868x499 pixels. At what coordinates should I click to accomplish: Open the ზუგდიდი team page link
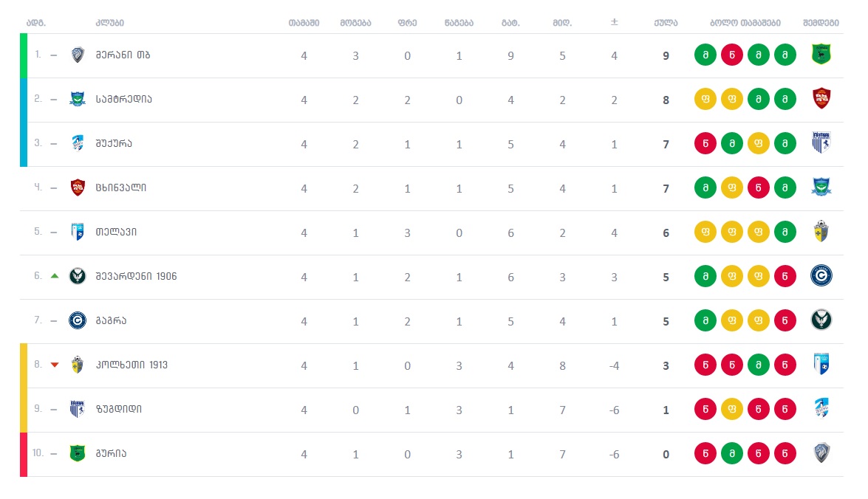pyautogui.click(x=119, y=409)
